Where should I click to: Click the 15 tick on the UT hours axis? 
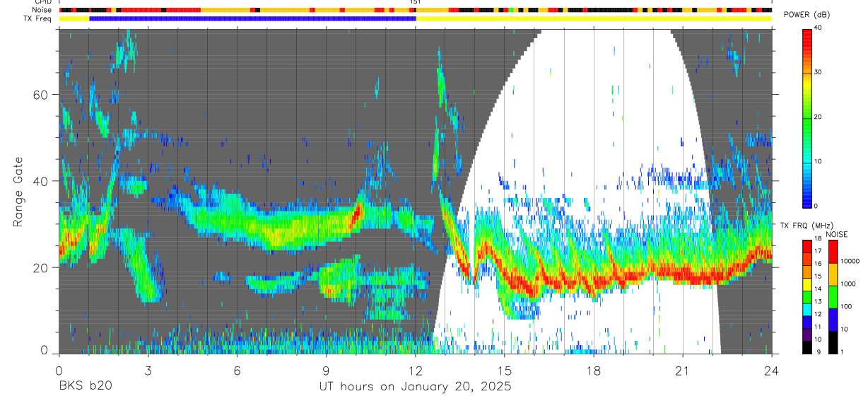coord(505,370)
